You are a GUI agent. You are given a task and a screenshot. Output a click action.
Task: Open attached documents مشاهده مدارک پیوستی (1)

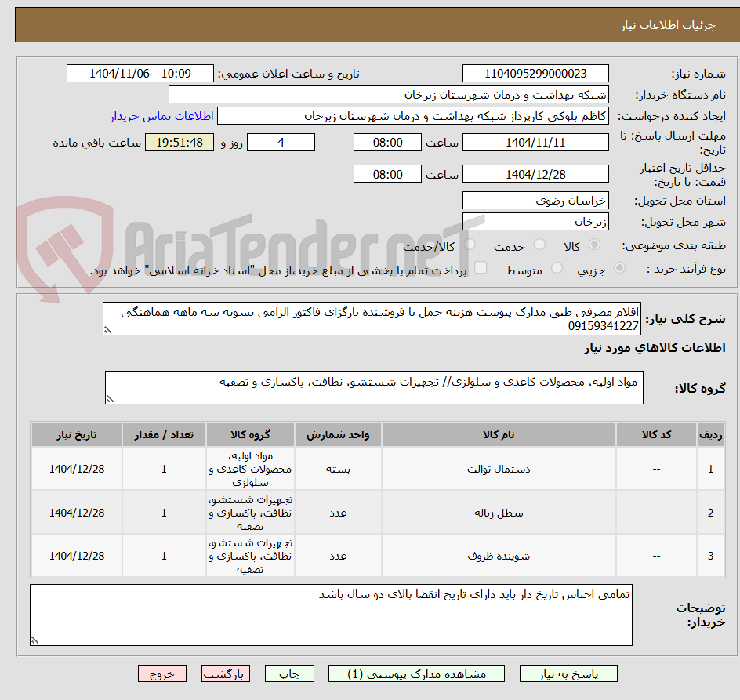pyautogui.click(x=416, y=673)
